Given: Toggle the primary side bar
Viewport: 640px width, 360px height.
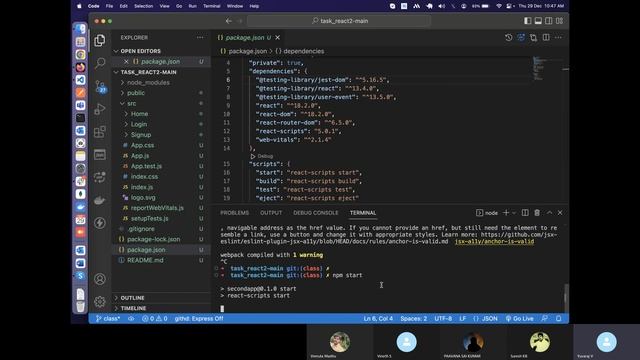Looking at the screenshot, I should tap(528, 21).
